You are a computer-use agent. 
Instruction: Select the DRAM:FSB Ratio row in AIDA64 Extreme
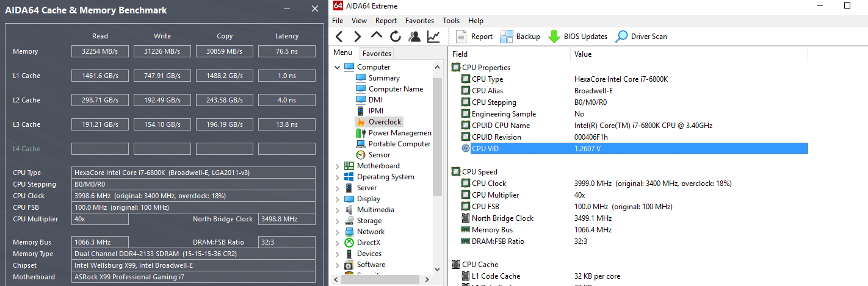point(635,241)
